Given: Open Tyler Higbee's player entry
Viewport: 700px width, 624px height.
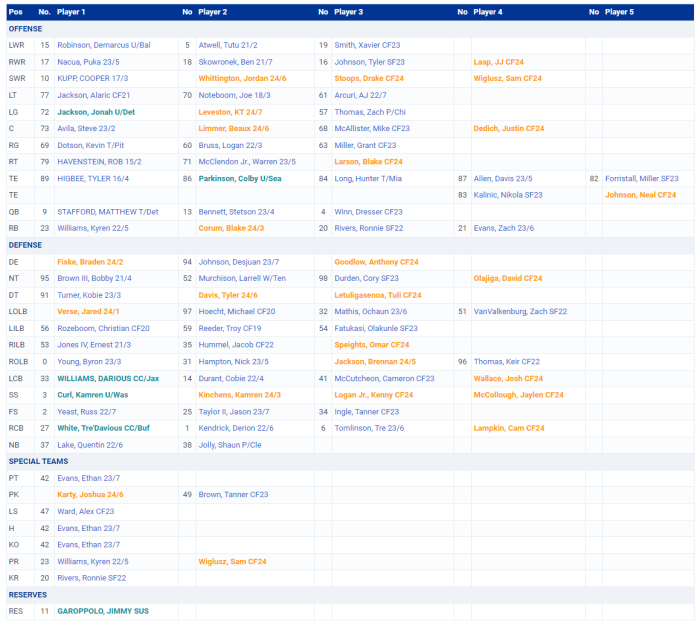Looking at the screenshot, I should tap(92, 178).
